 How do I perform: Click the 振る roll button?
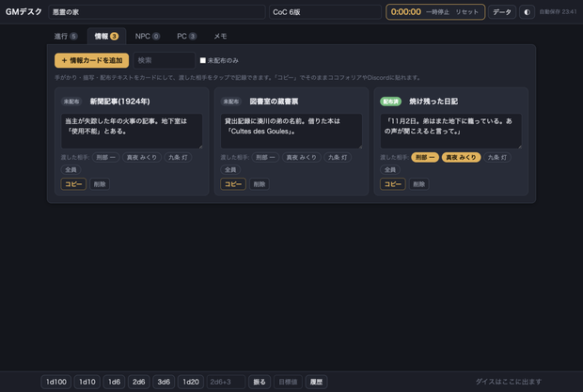click(260, 382)
